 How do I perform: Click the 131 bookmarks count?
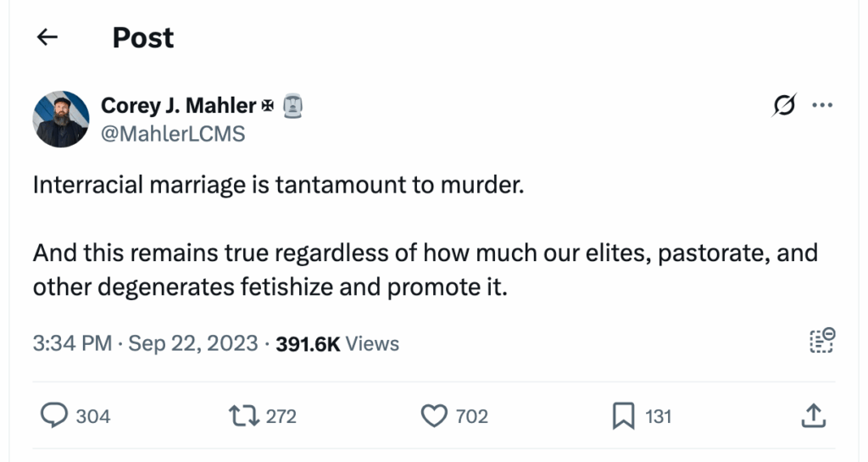[659, 416]
